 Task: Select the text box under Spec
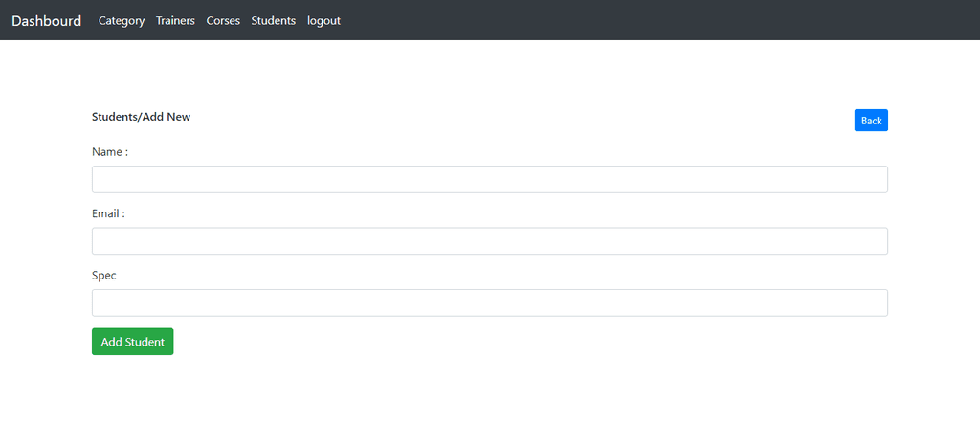[490, 302]
